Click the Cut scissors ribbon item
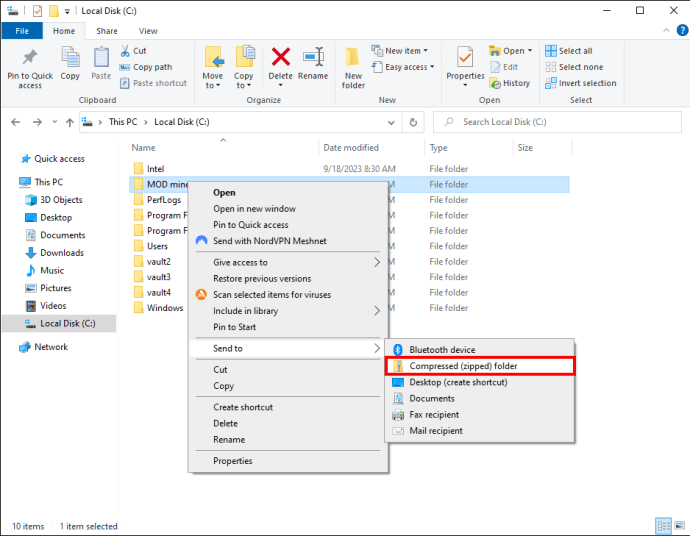 pyautogui.click(x=133, y=51)
